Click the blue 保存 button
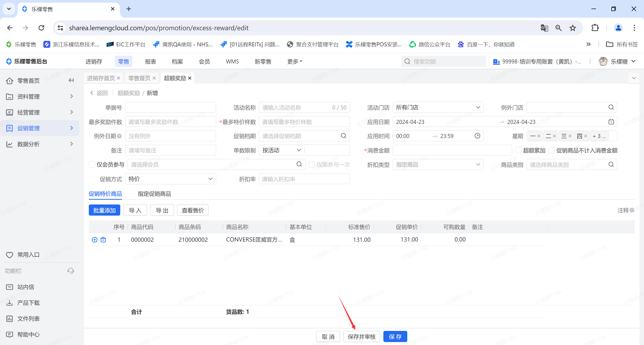Screen dimensions: 644x345 [395, 337]
